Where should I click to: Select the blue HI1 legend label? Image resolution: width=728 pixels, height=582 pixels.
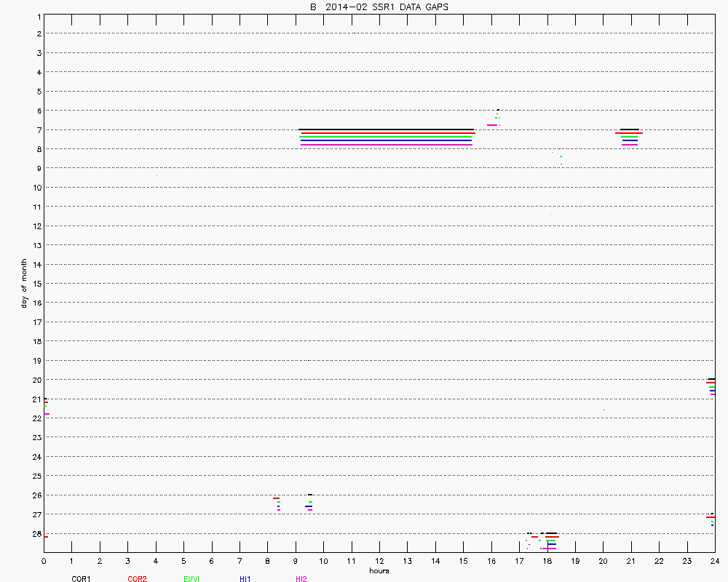point(245,579)
